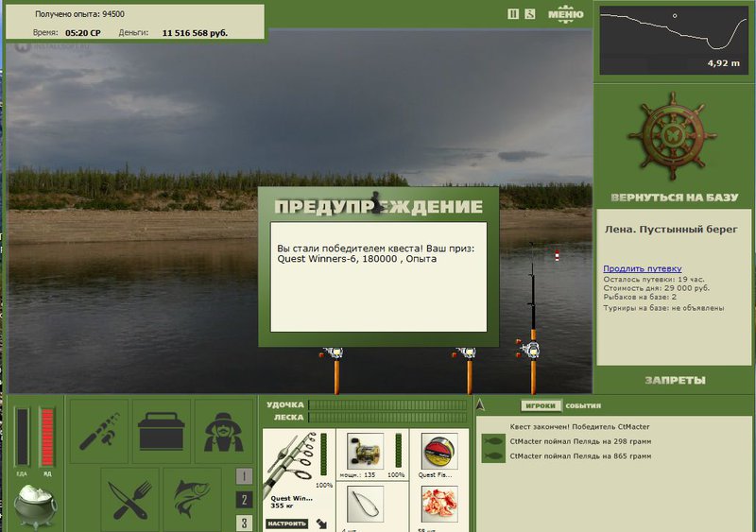Click the middle fishing rod reel
This screenshot has width=756, height=532.
(466, 354)
